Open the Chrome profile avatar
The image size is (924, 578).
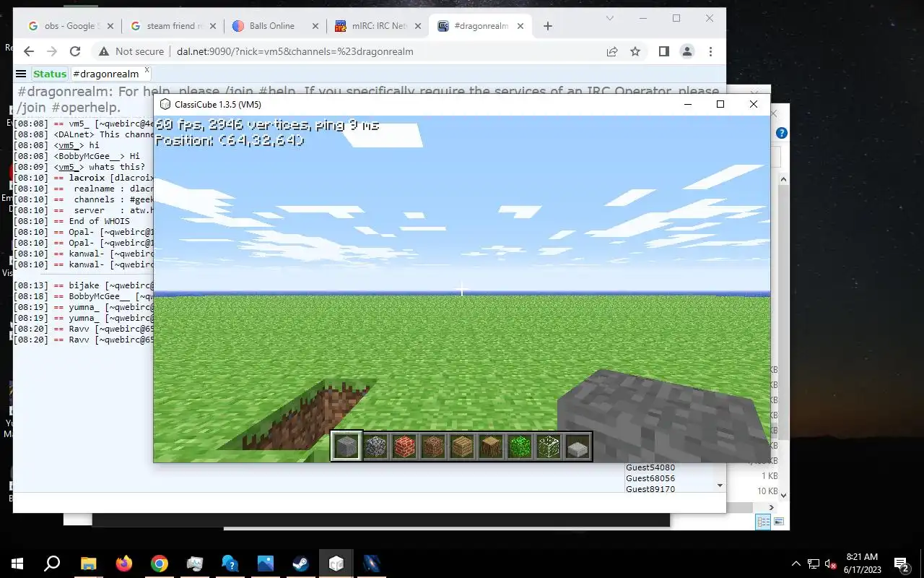687,51
